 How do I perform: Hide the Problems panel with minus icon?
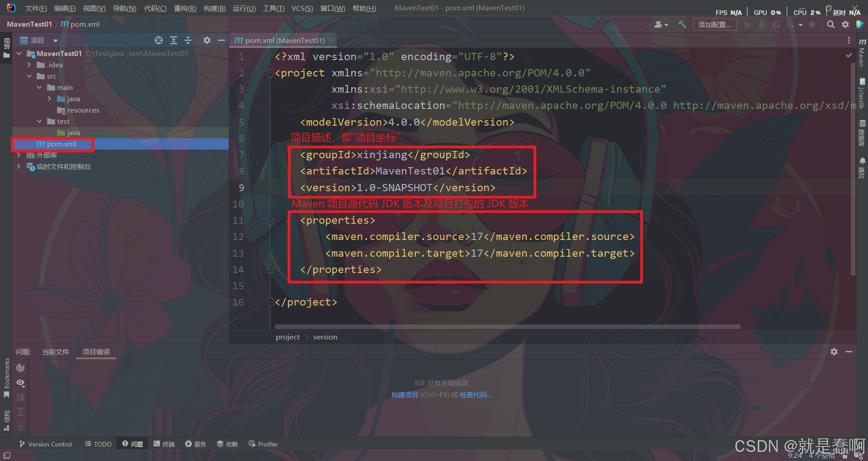pyautogui.click(x=849, y=352)
